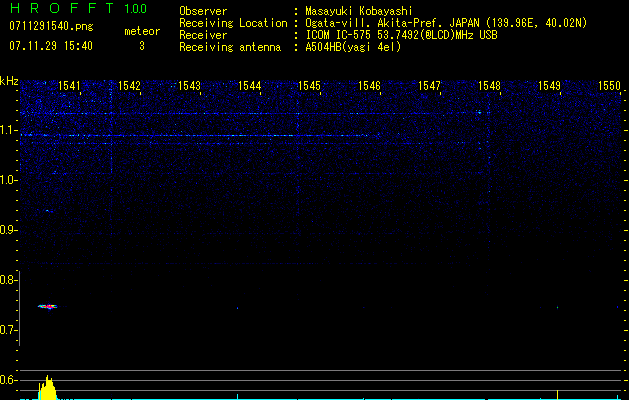Click the 0.6 frequency axis label
This screenshot has width=629, height=400.
(8, 380)
